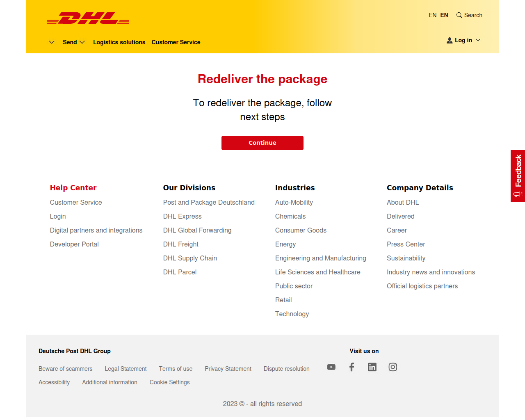Open Customer Service menu item
The width and height of the screenshot is (525, 420).
pos(176,42)
